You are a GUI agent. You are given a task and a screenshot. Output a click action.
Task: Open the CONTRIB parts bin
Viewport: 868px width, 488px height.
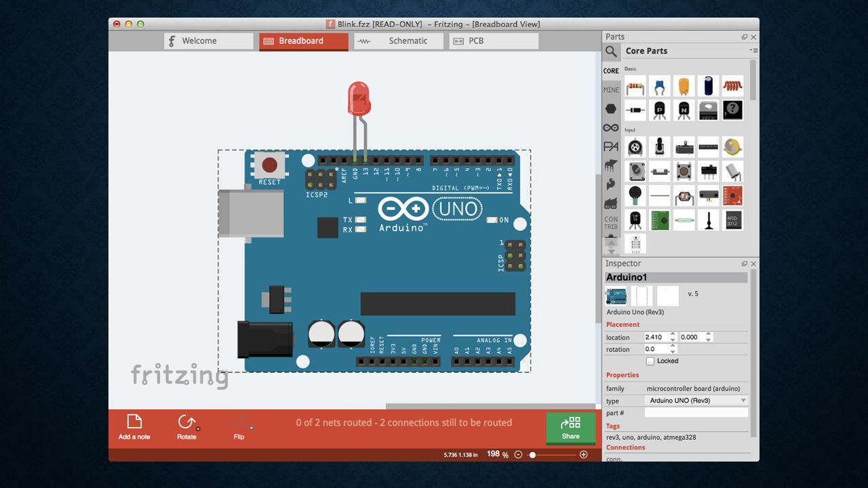[611, 223]
